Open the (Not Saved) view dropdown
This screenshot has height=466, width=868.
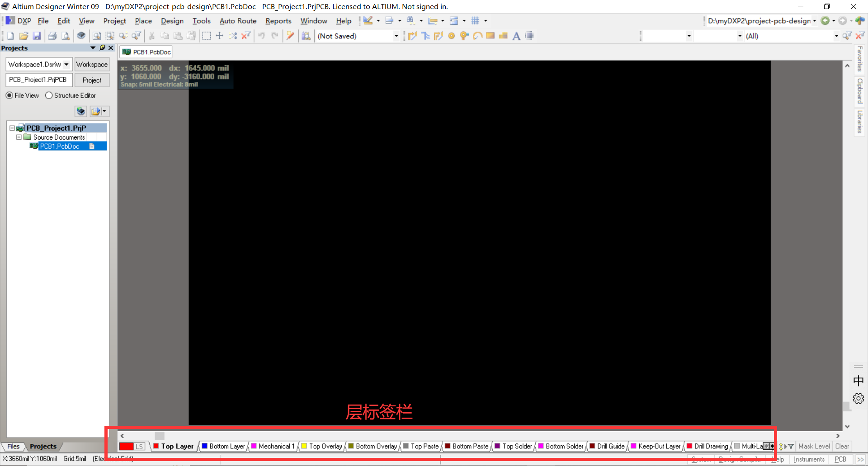tap(396, 36)
